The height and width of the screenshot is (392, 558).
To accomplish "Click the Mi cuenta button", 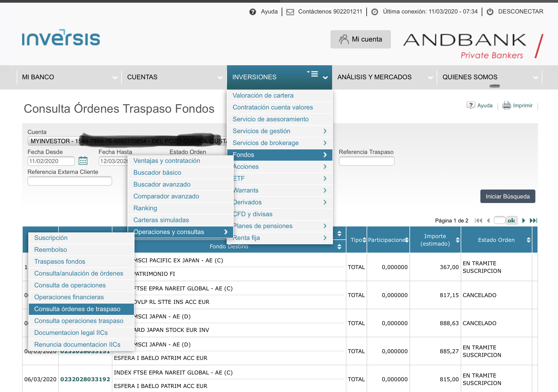I will pos(360,39).
